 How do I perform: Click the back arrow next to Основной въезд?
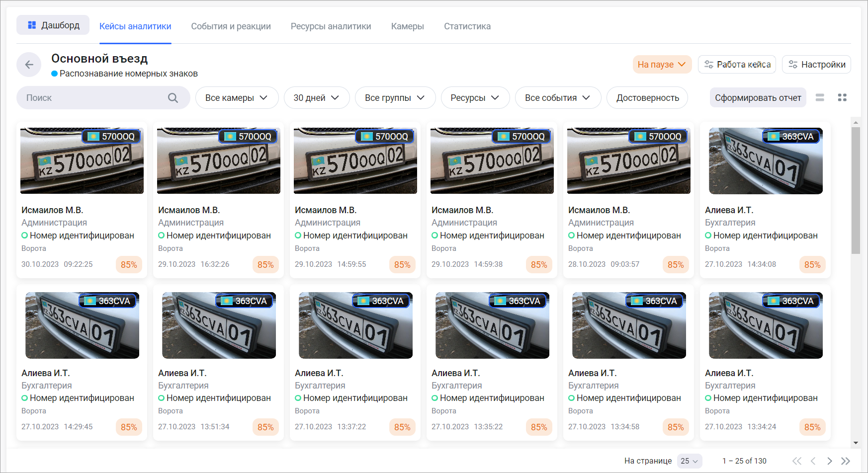click(x=29, y=65)
